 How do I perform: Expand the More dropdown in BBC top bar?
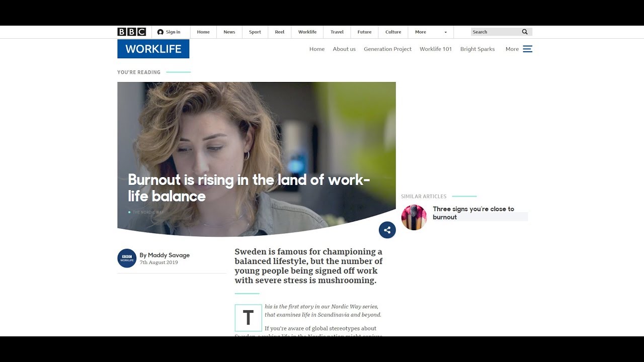pos(431,32)
